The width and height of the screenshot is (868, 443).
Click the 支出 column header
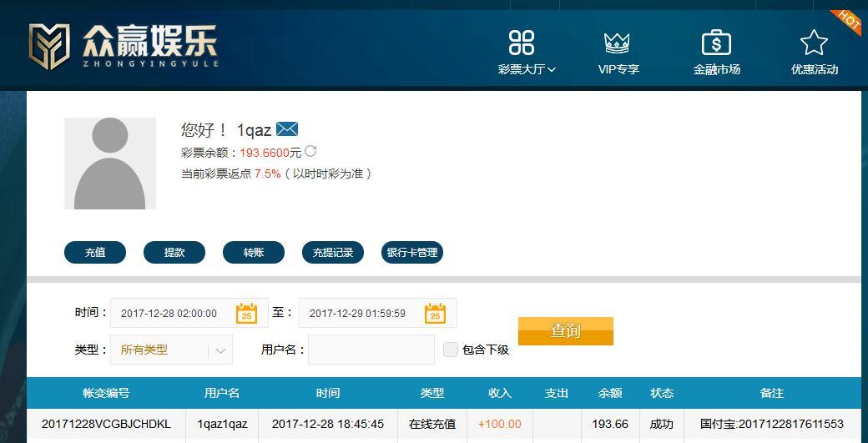pyautogui.click(x=557, y=393)
